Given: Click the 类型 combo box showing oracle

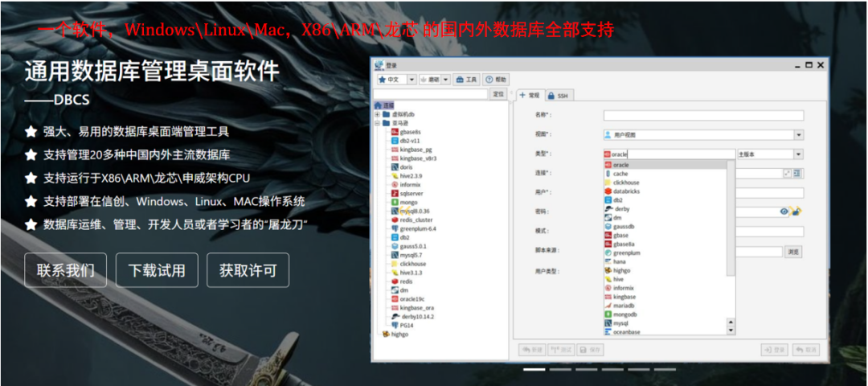Looking at the screenshot, I should coord(669,154).
